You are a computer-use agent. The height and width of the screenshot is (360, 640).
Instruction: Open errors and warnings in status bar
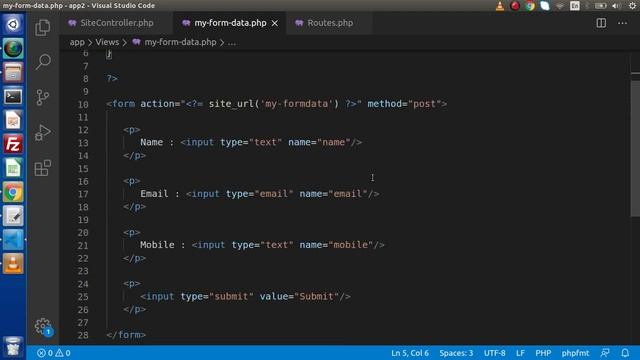[x=53, y=353]
